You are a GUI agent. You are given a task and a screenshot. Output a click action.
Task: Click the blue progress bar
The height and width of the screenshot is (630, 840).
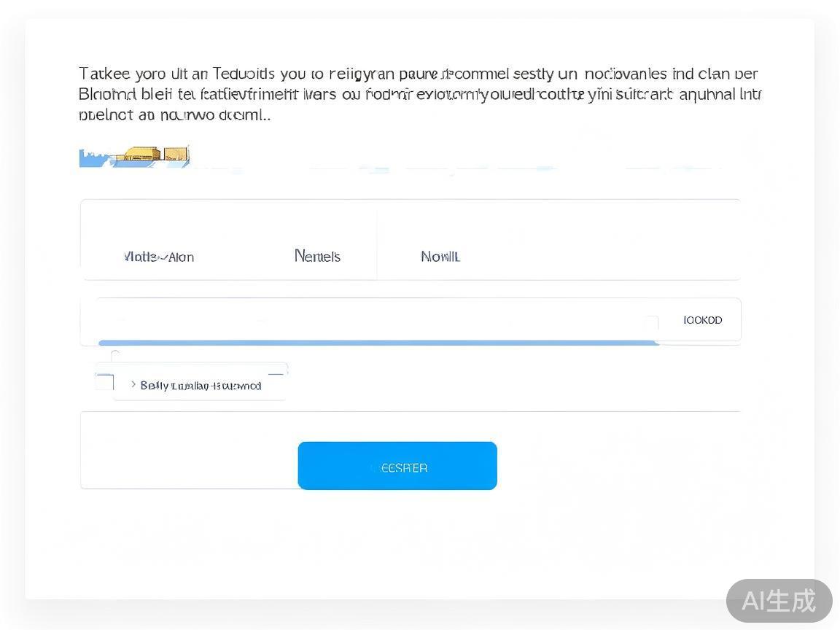tap(378, 342)
